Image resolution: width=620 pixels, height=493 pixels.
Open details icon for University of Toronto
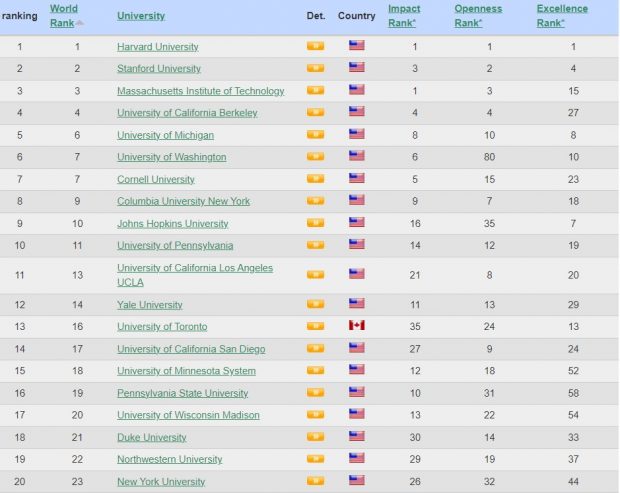pos(315,326)
